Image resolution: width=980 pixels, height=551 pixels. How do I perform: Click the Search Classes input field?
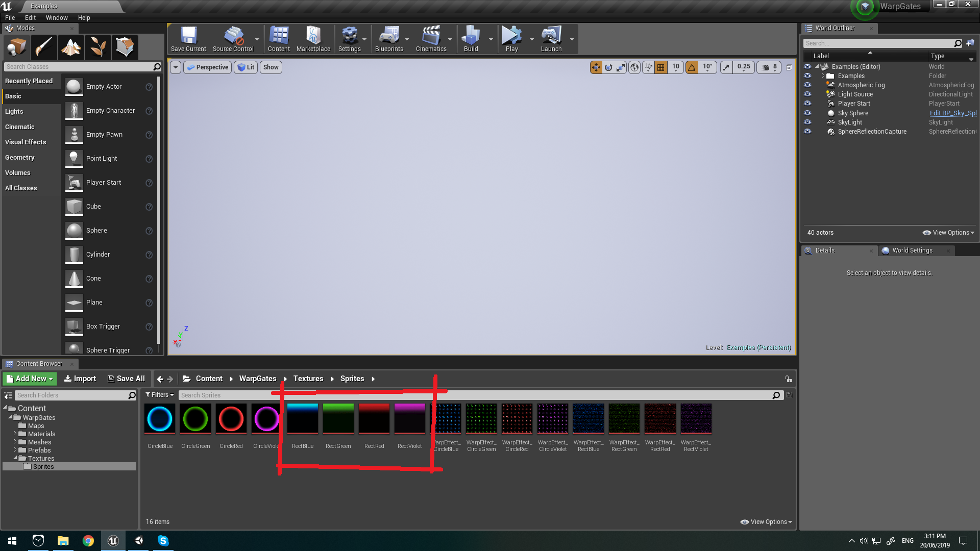tap(83, 67)
